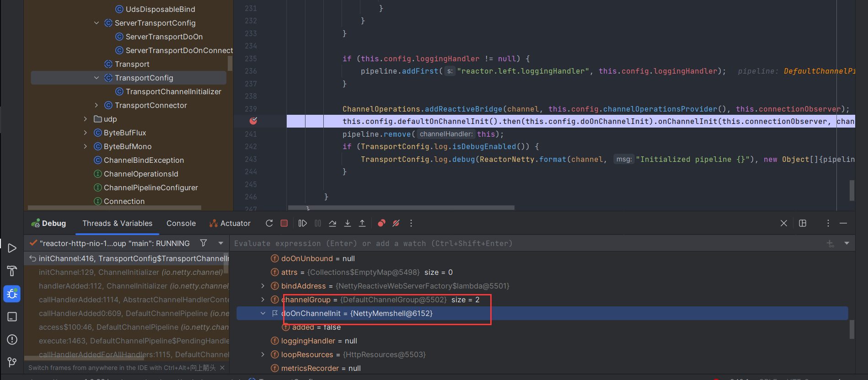868x380 pixels.
Task: Open the Problems tool window
Action: point(12,339)
